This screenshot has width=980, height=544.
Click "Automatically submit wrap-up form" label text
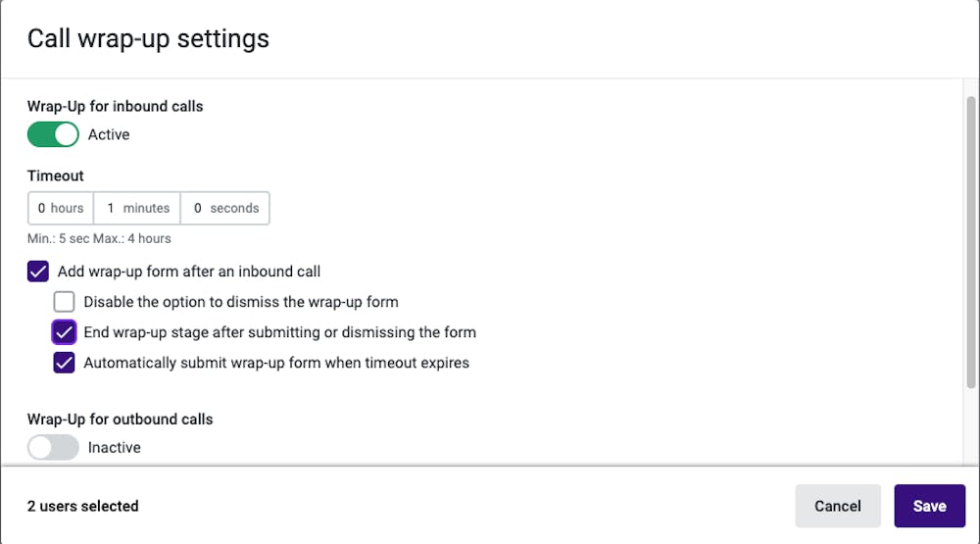pos(276,363)
